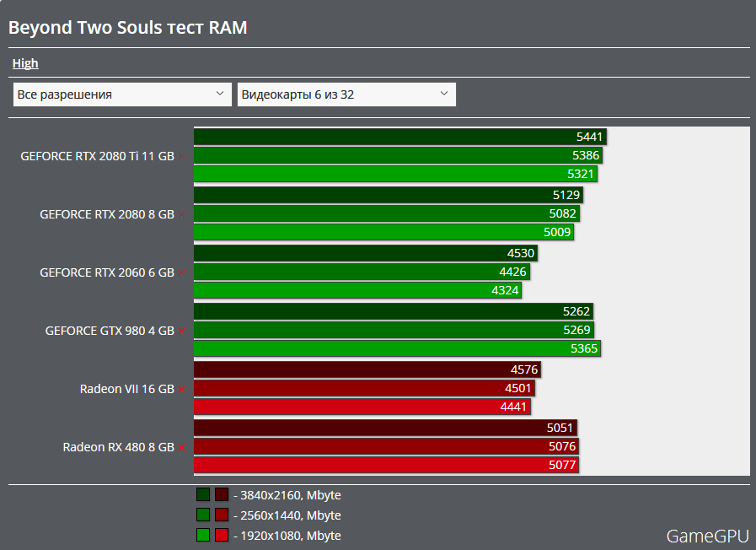
Task: Click medium green 2560x1440 legend swatch
Action: tap(203, 515)
